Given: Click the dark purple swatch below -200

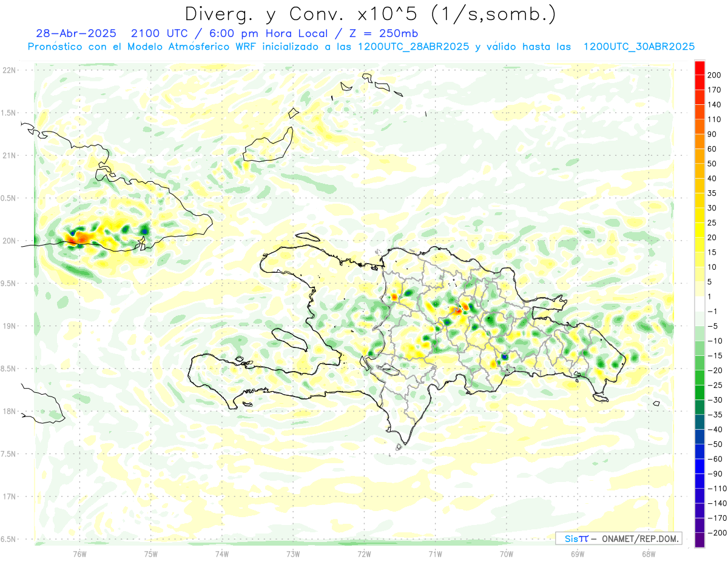Looking at the screenshot, I should (699, 540).
